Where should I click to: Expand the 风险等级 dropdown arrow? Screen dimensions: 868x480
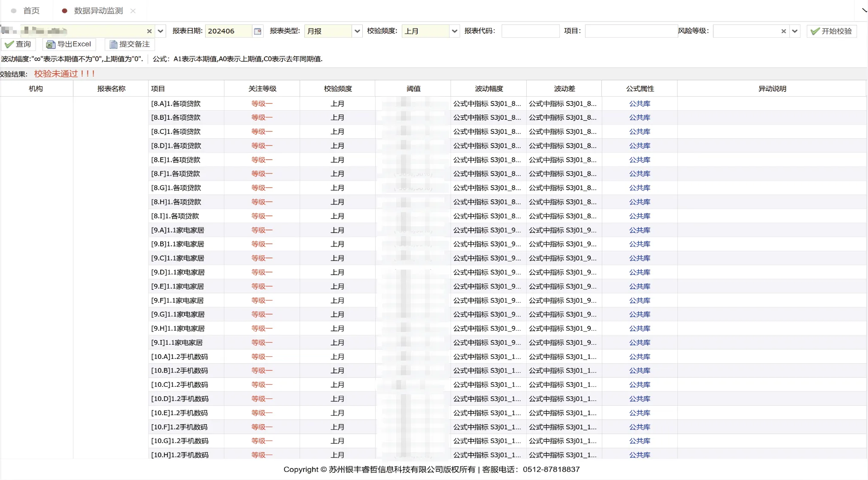pyautogui.click(x=795, y=31)
